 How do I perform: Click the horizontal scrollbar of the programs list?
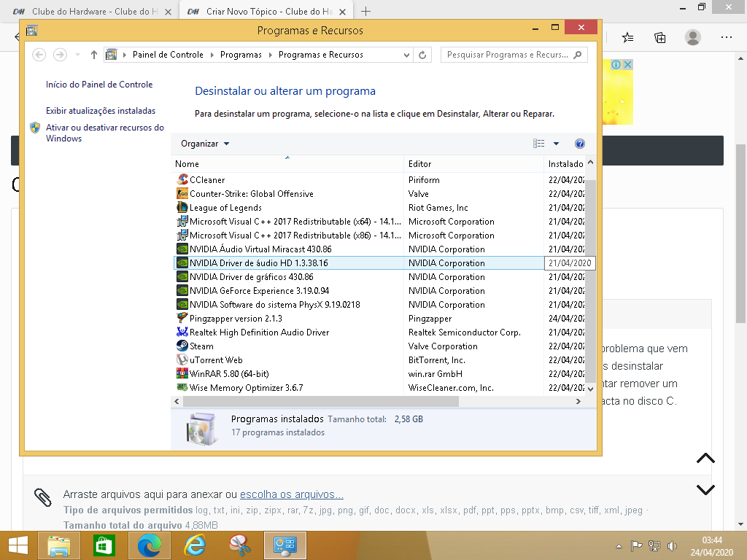coord(321,401)
